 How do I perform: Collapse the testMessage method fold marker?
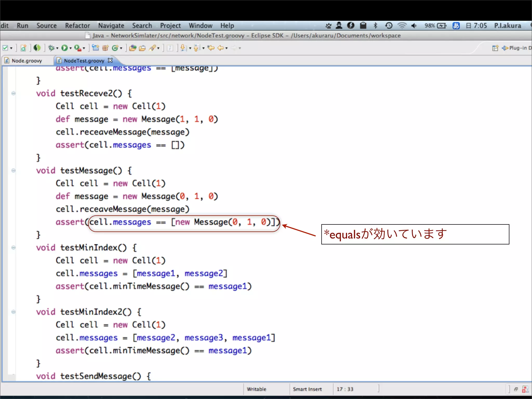tap(14, 170)
